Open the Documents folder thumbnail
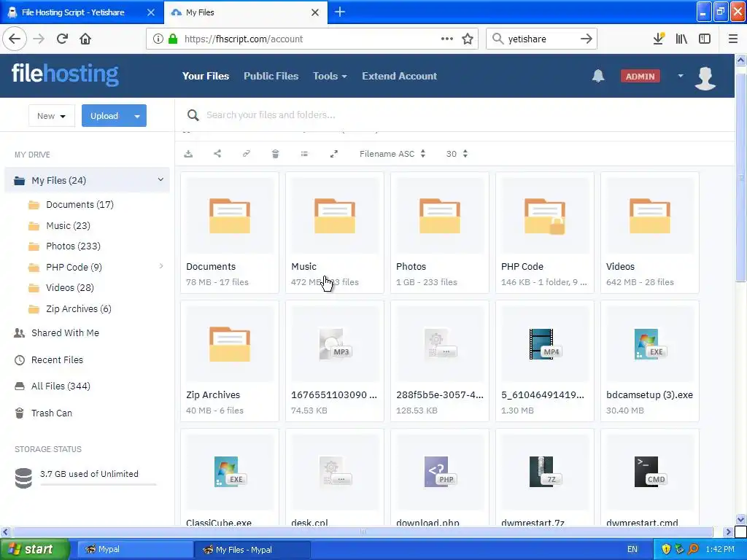 click(x=230, y=216)
